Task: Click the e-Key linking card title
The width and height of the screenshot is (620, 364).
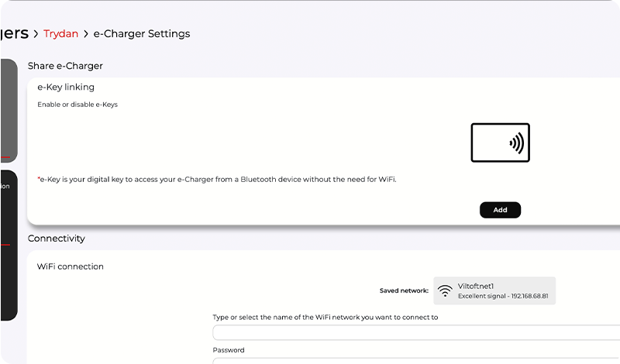Action: pyautogui.click(x=66, y=88)
